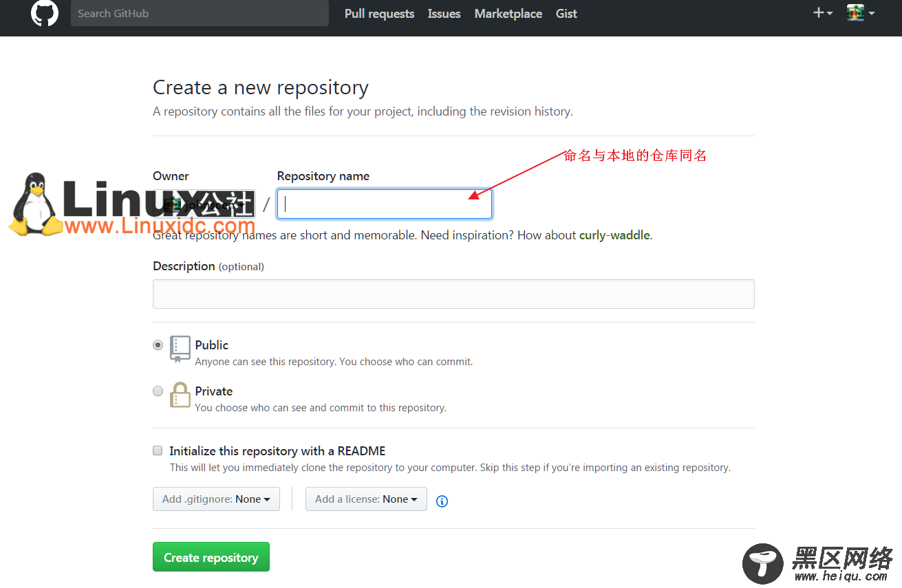The width and height of the screenshot is (902, 588).
Task: Open the license info circle icon
Action: (442, 501)
